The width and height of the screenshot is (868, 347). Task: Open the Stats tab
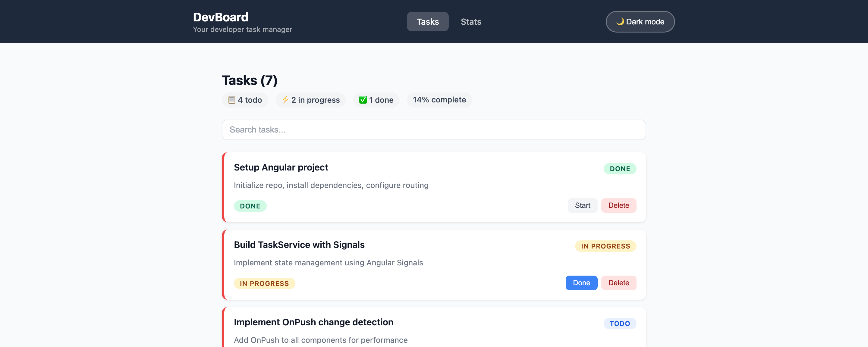[471, 22]
